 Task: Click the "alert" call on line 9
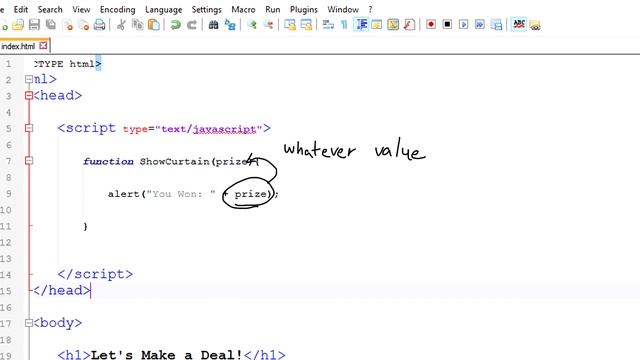[124, 194]
